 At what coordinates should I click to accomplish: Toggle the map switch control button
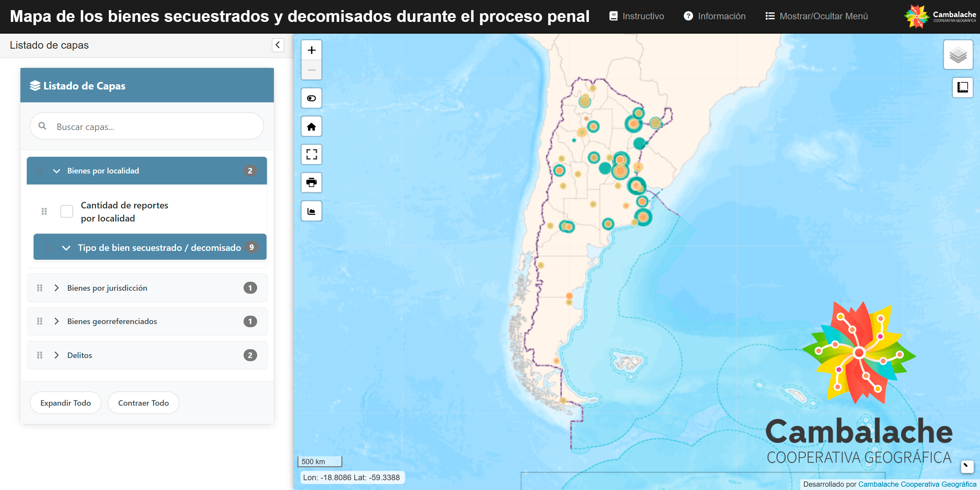click(x=311, y=99)
